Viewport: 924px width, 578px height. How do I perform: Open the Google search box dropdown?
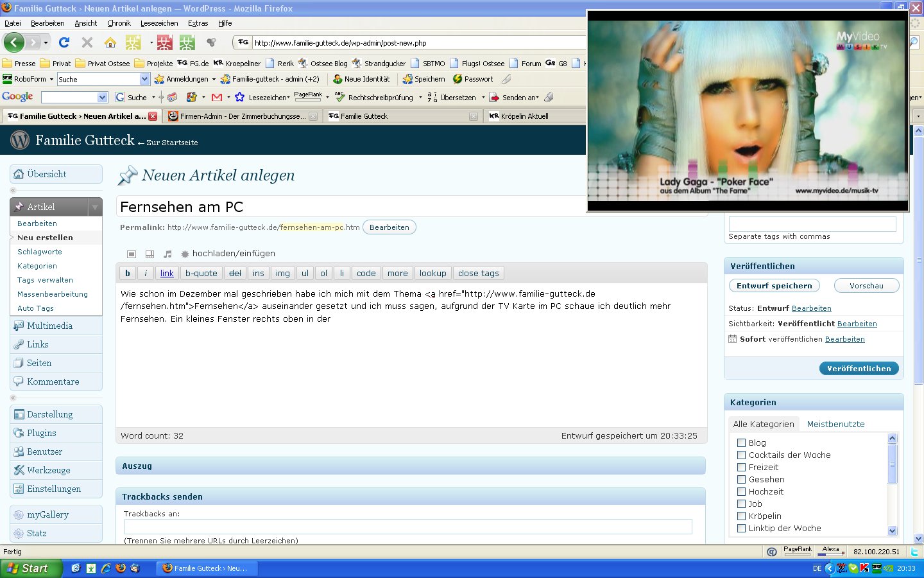pyautogui.click(x=102, y=97)
